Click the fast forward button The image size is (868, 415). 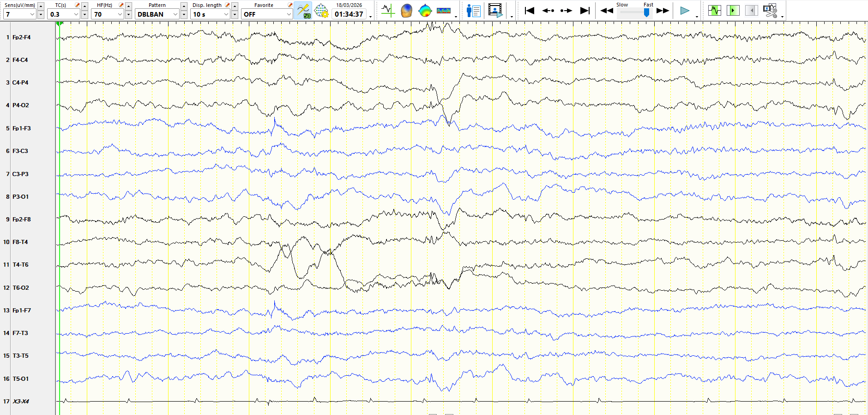click(663, 10)
